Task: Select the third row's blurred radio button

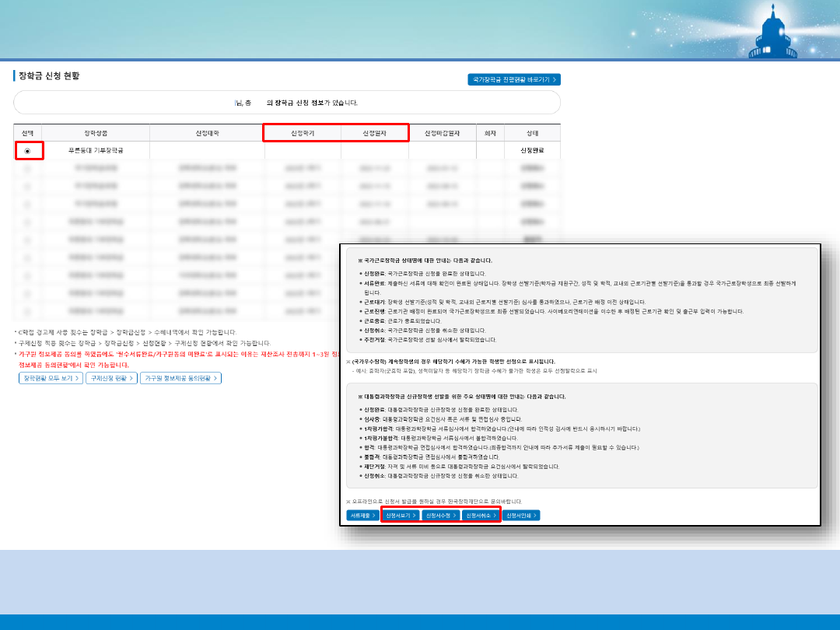Action: point(28,185)
